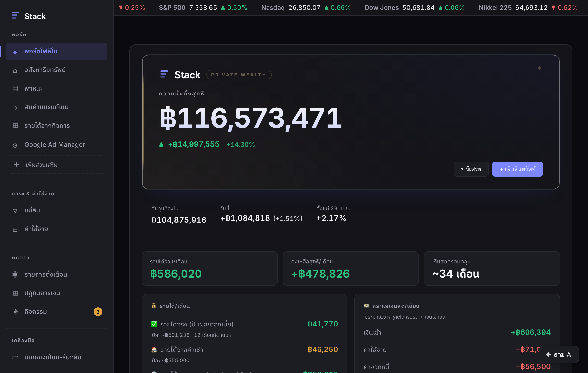Screen dimensions: 588x373
Task: Open ค่าใช้จ่าย expenses page
Action: 57,229
